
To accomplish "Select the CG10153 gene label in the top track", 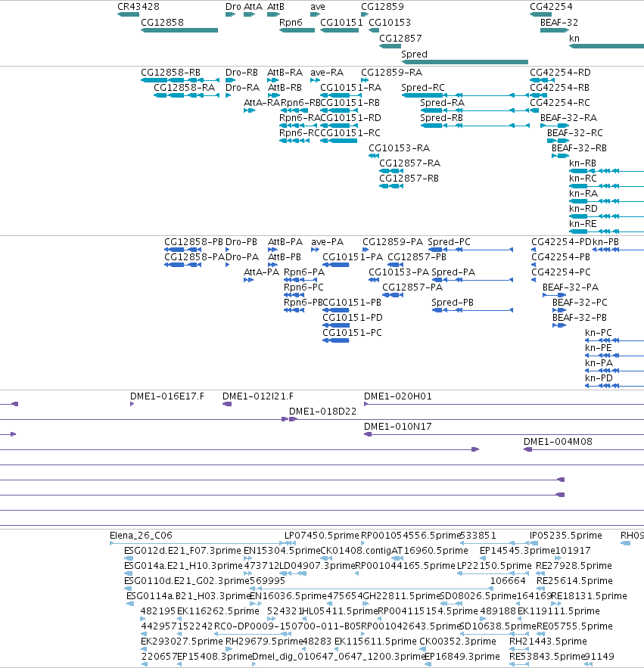I will point(390,23).
